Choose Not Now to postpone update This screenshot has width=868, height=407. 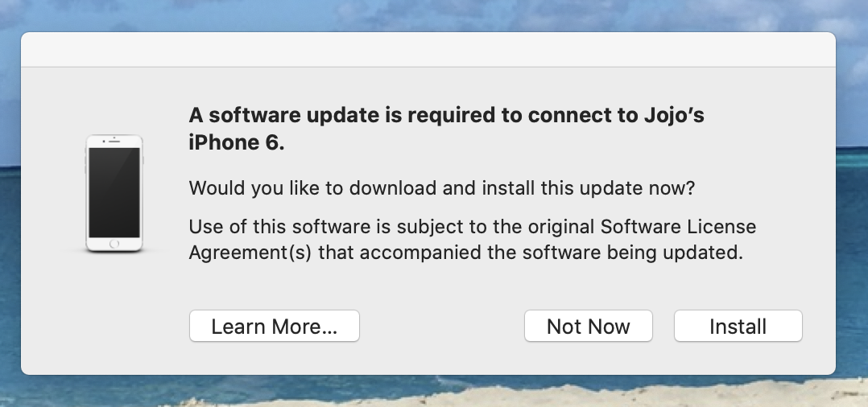click(x=588, y=327)
